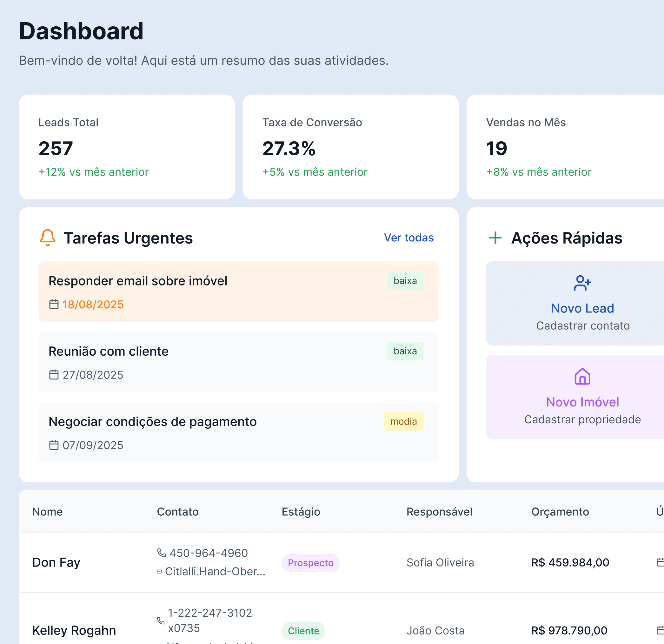664x644 pixels.
Task: Click the media priority tag
Action: point(403,421)
